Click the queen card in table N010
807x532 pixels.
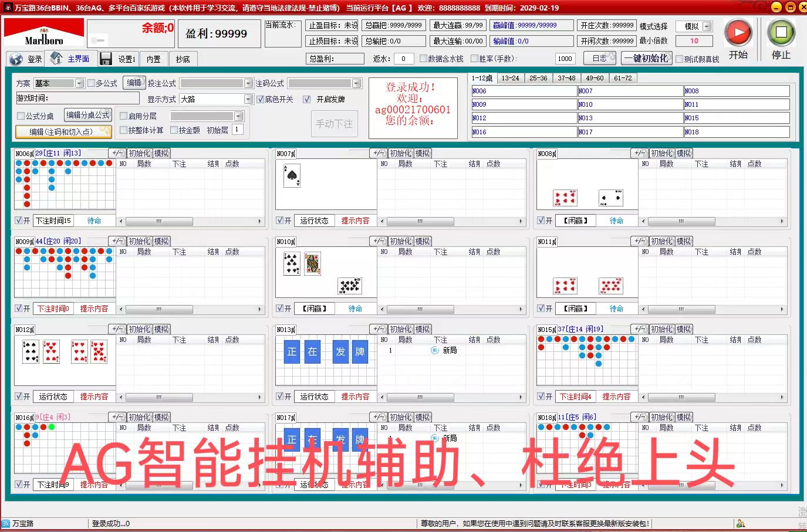point(313,263)
